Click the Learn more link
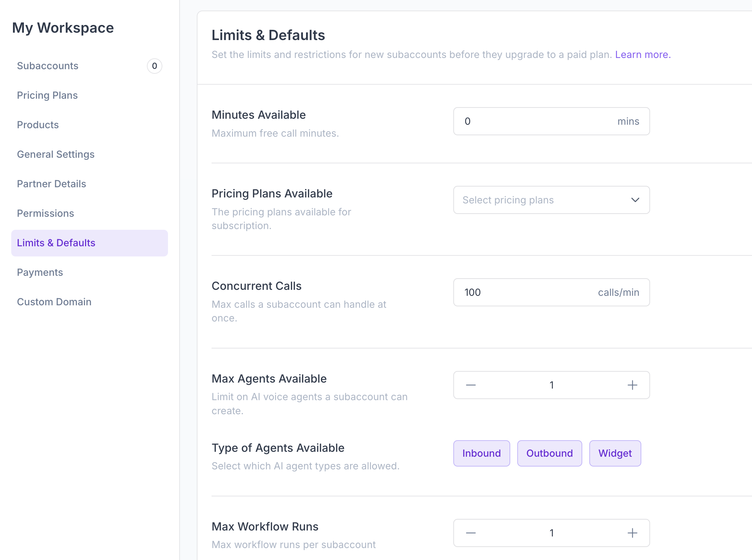 [642, 54]
